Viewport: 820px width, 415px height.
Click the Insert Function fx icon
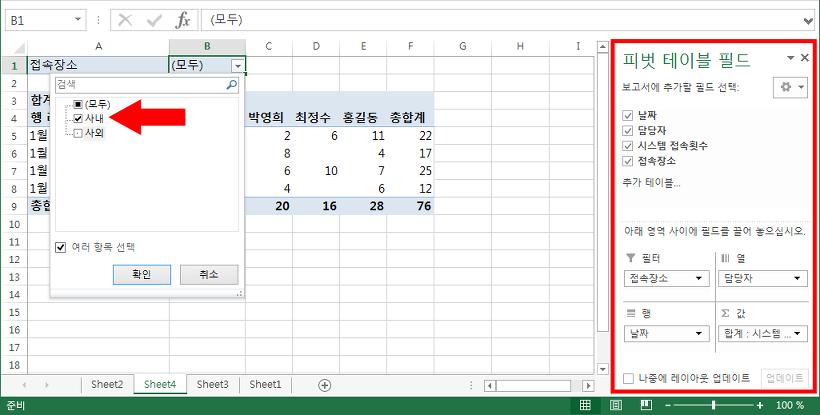point(183,20)
